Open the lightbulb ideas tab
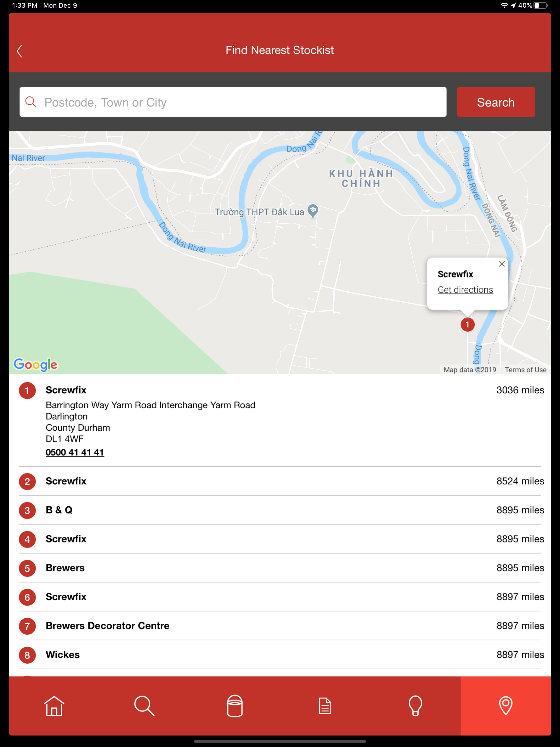560x747 pixels. [415, 706]
